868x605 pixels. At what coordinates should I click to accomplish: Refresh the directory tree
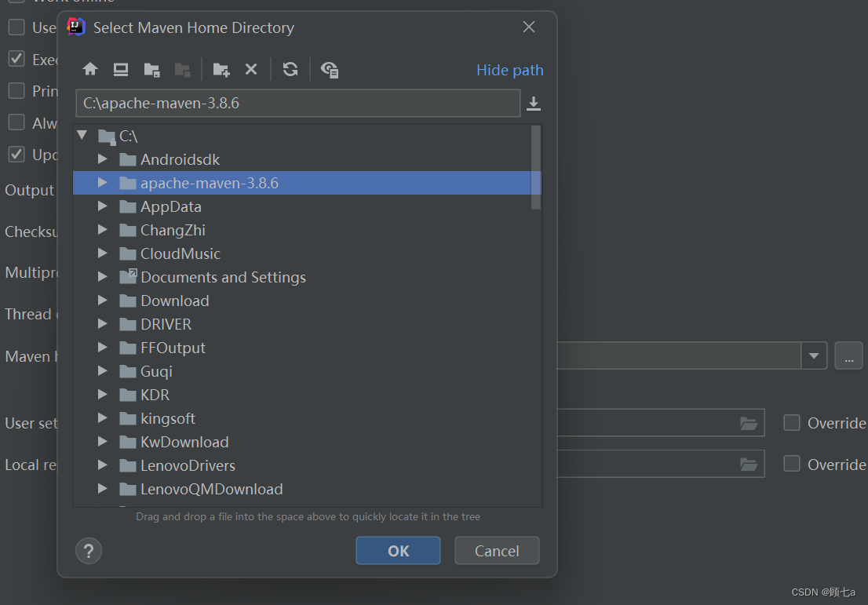(290, 69)
